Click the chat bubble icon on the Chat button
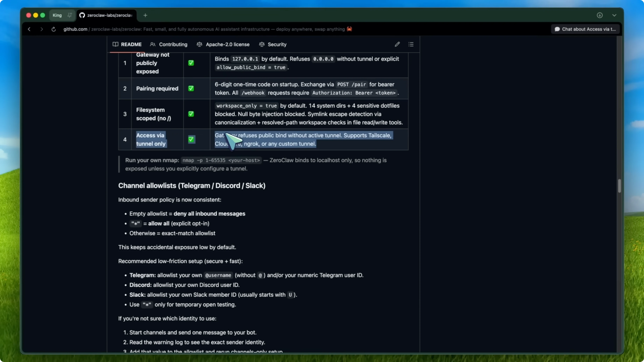This screenshot has height=362, width=644. (x=558, y=29)
